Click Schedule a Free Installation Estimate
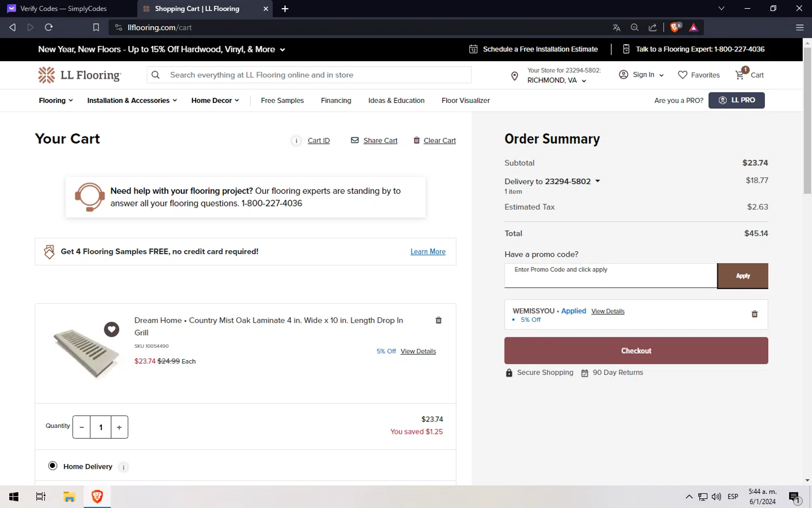Viewport: 812px width, 508px height. [x=534, y=49]
